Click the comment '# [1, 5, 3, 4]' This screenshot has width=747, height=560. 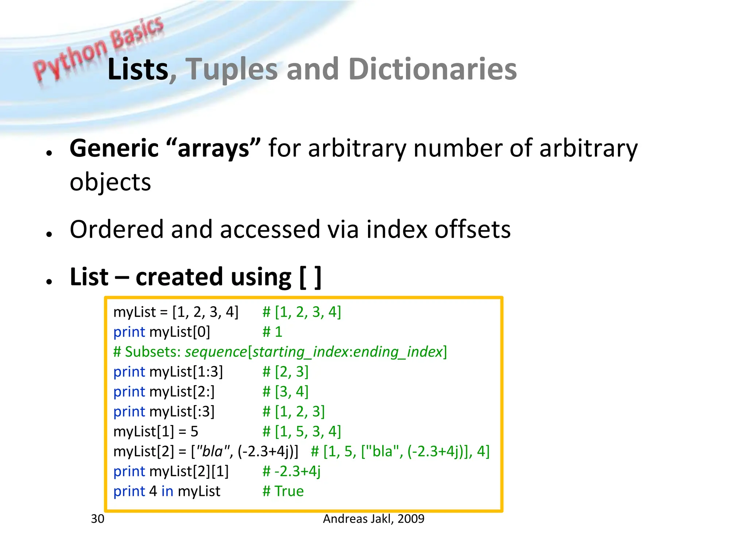click(302, 432)
